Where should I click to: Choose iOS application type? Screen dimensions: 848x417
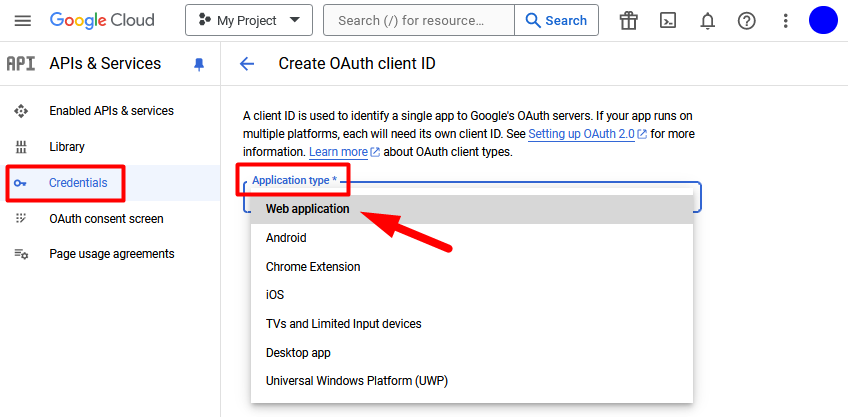[x=472, y=295]
